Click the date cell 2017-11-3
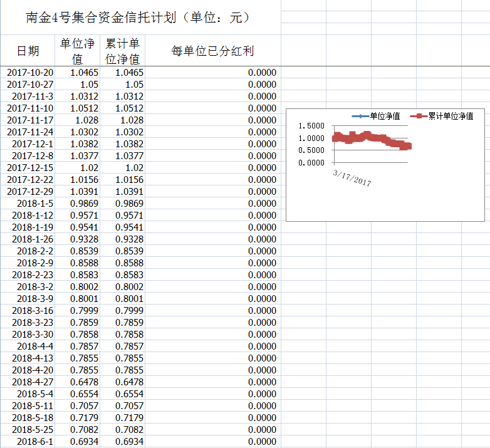Image resolution: width=490 pixels, height=448 pixels. pos(33,96)
